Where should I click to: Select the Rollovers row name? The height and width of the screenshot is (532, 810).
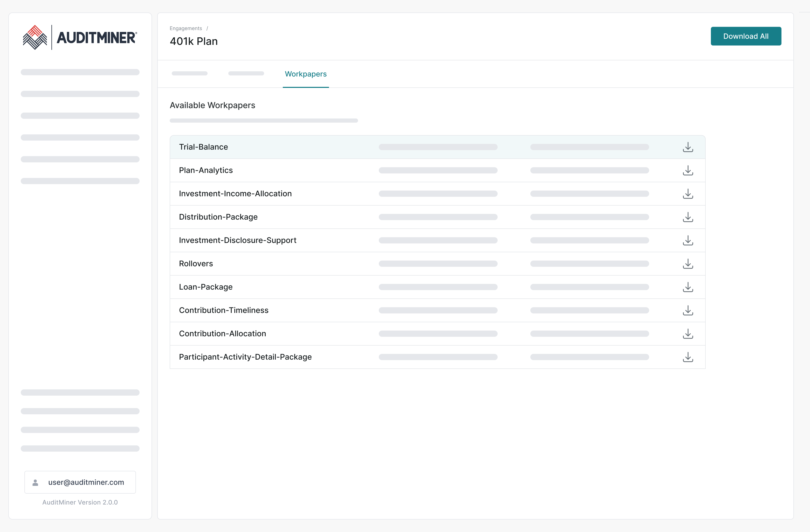coord(196,264)
